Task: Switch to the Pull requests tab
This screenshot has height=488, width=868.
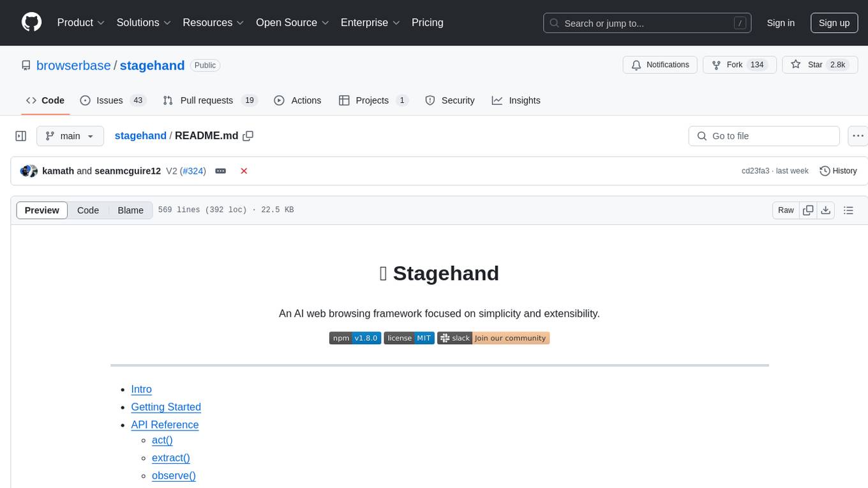Action: click(210, 100)
